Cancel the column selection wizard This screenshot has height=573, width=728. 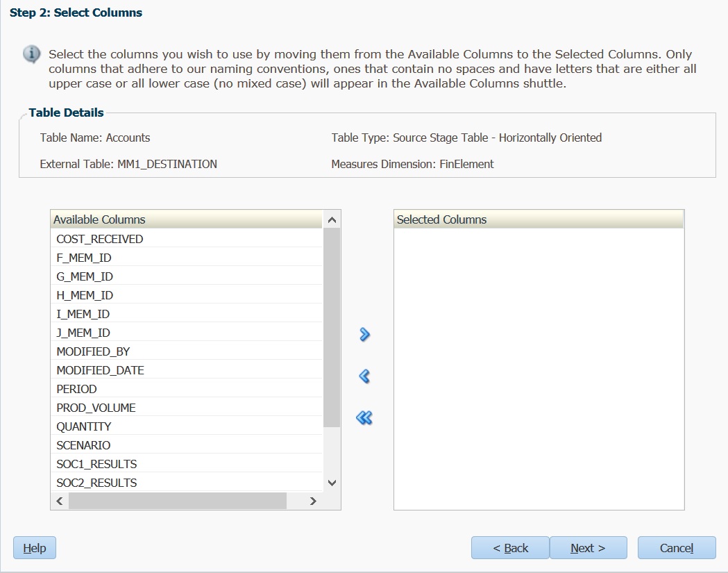(677, 548)
